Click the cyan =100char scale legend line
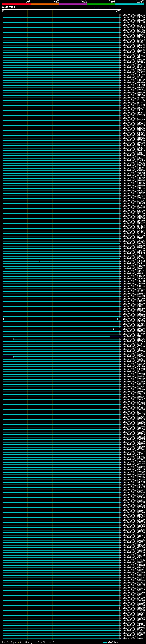 pyautogui.click(x=104, y=642)
